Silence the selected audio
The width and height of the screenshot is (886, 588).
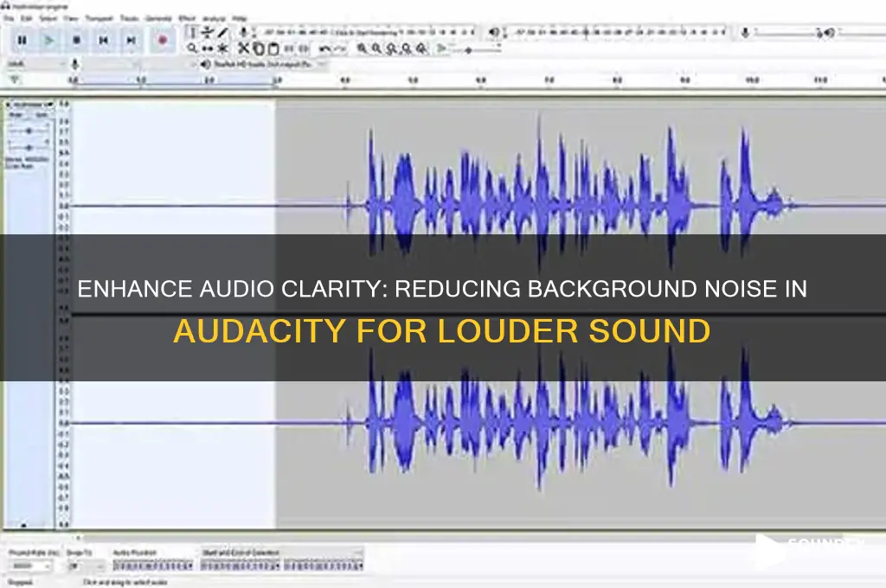(304, 48)
